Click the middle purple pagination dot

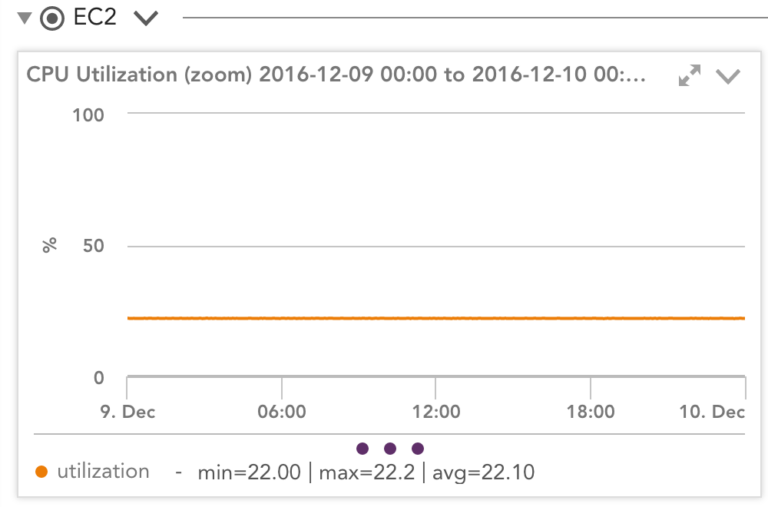(x=390, y=448)
